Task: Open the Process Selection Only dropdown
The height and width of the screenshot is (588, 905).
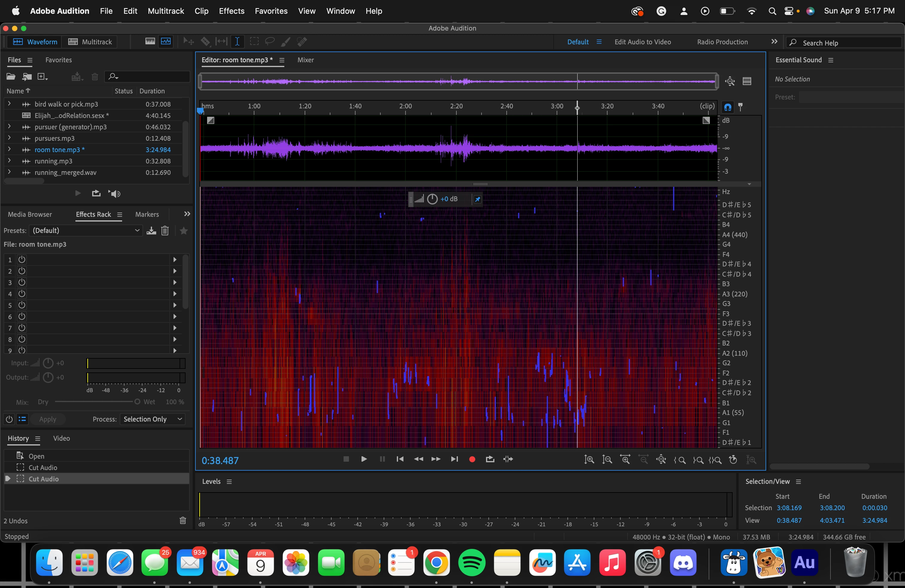Action: [x=152, y=419]
